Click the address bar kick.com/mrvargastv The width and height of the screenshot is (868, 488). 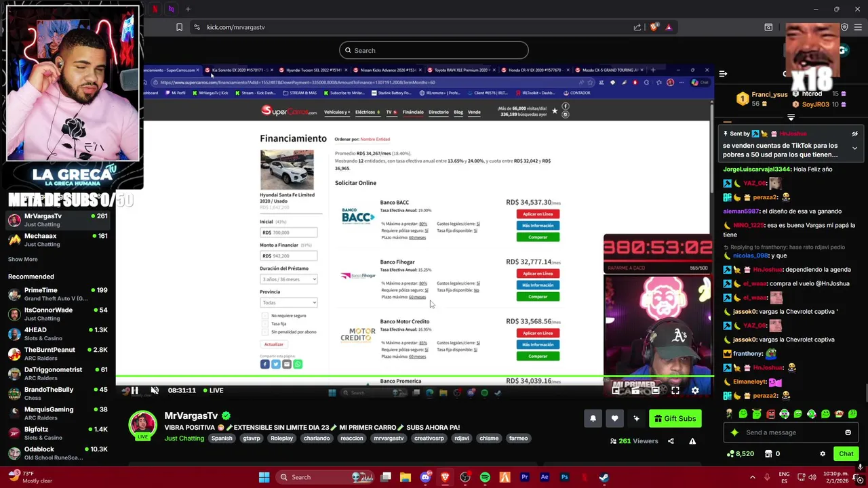(235, 27)
